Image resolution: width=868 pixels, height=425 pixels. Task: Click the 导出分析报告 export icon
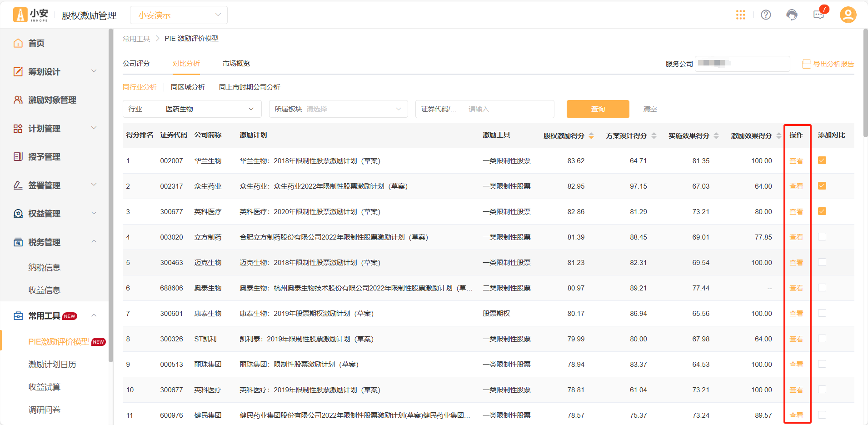(x=807, y=64)
